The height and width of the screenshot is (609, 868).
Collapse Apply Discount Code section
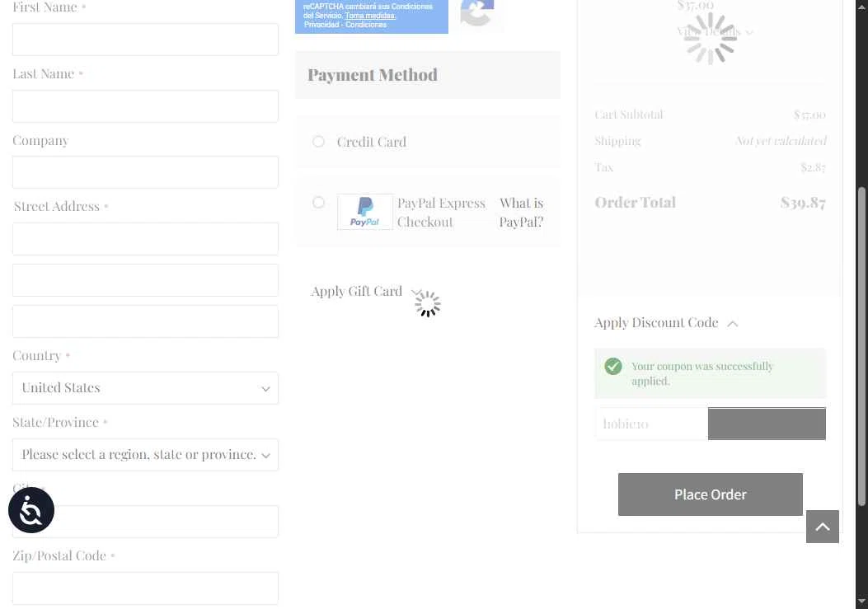666,323
